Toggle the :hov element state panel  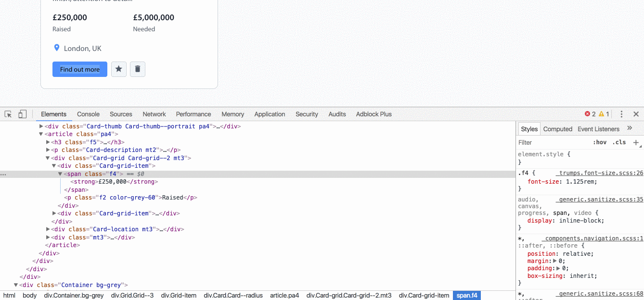tap(600, 142)
